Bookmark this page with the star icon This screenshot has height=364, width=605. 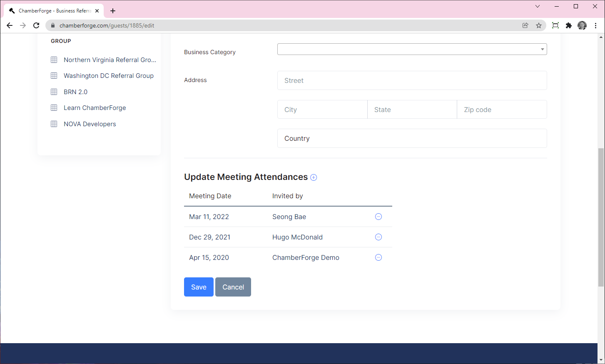point(538,25)
